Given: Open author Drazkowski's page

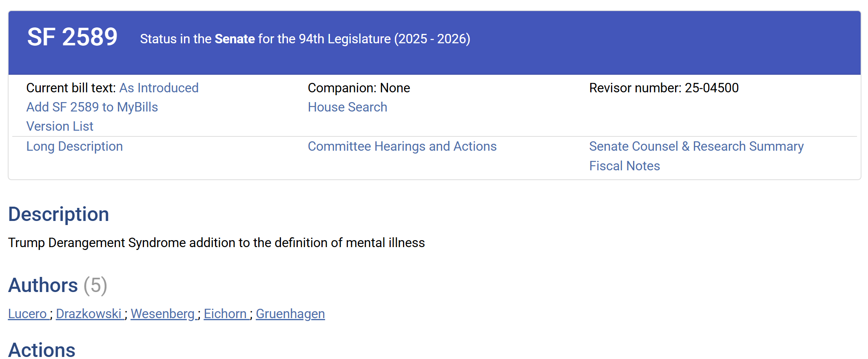Looking at the screenshot, I should click(x=89, y=314).
